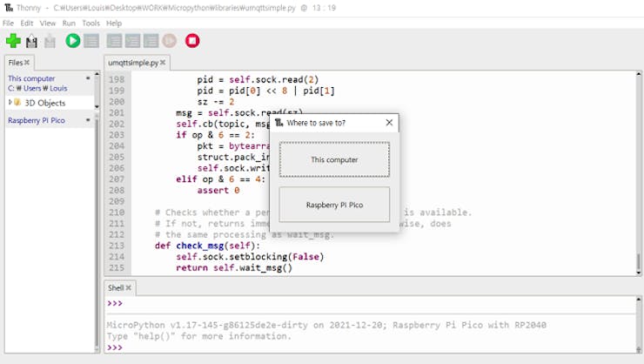Open the File menu
The image size is (644, 364).
8,23
